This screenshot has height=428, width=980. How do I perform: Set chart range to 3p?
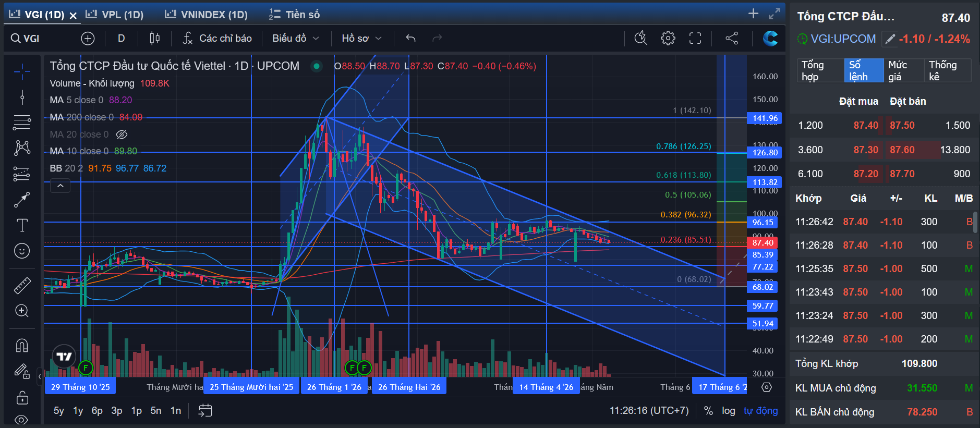[x=117, y=411]
